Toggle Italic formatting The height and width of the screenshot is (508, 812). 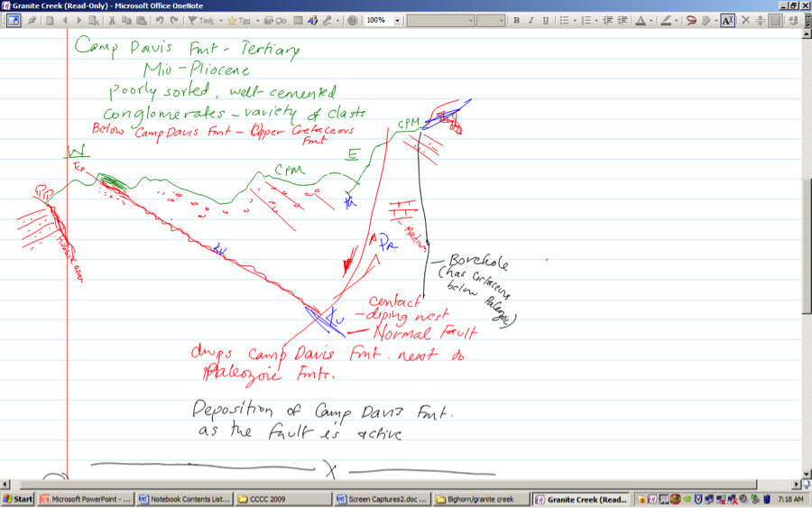click(531, 20)
